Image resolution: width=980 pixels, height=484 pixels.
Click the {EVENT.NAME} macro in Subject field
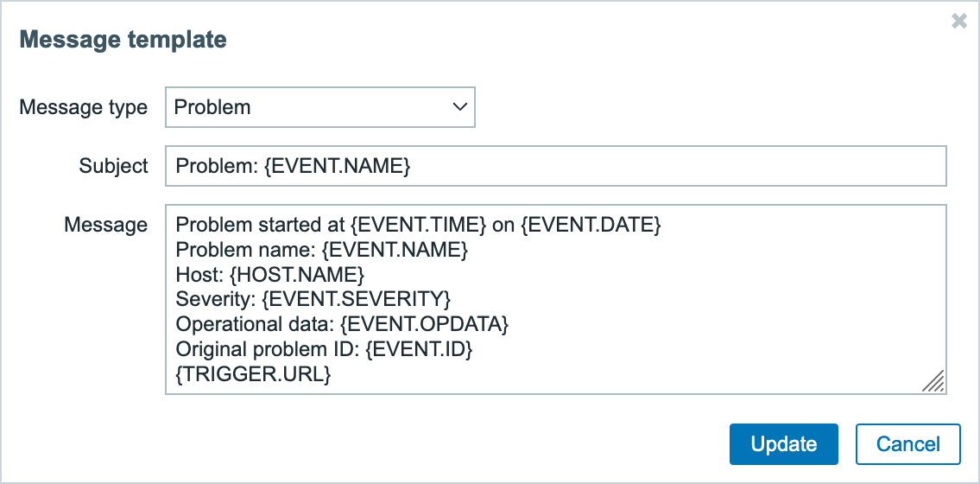[x=337, y=166]
